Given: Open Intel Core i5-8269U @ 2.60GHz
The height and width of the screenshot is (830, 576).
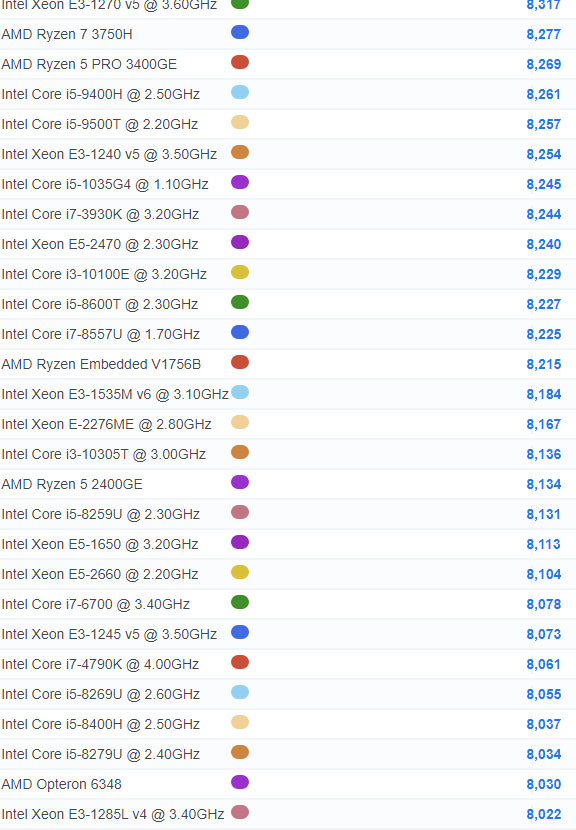Looking at the screenshot, I should point(101,694).
